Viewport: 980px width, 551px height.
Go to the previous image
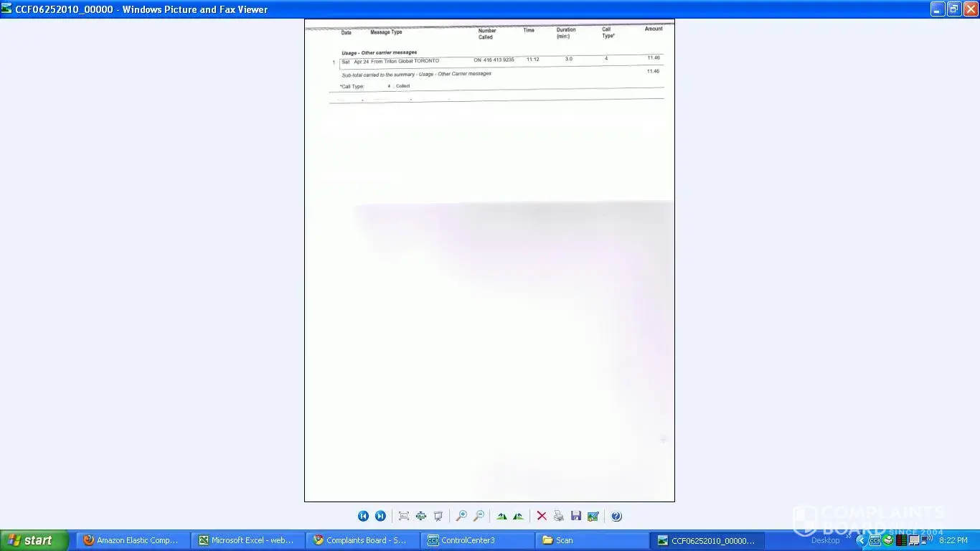coord(363,516)
